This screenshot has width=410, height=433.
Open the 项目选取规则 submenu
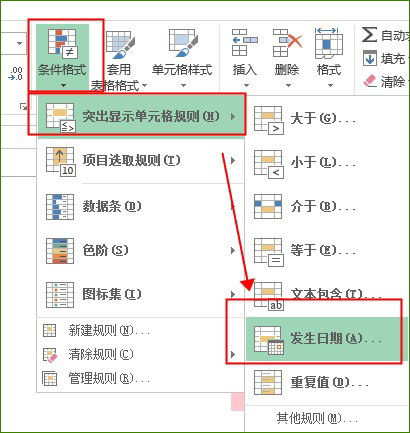tap(141, 161)
